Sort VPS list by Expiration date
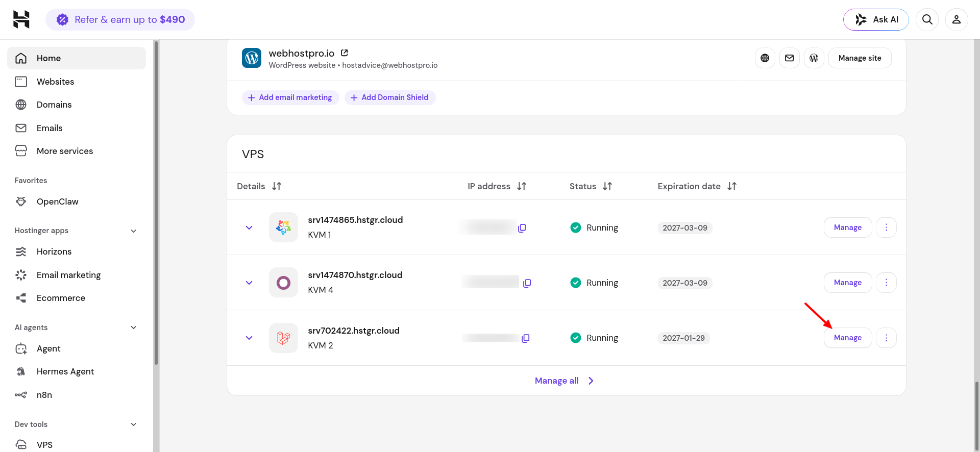Image resolution: width=980 pixels, height=452 pixels. click(x=732, y=186)
